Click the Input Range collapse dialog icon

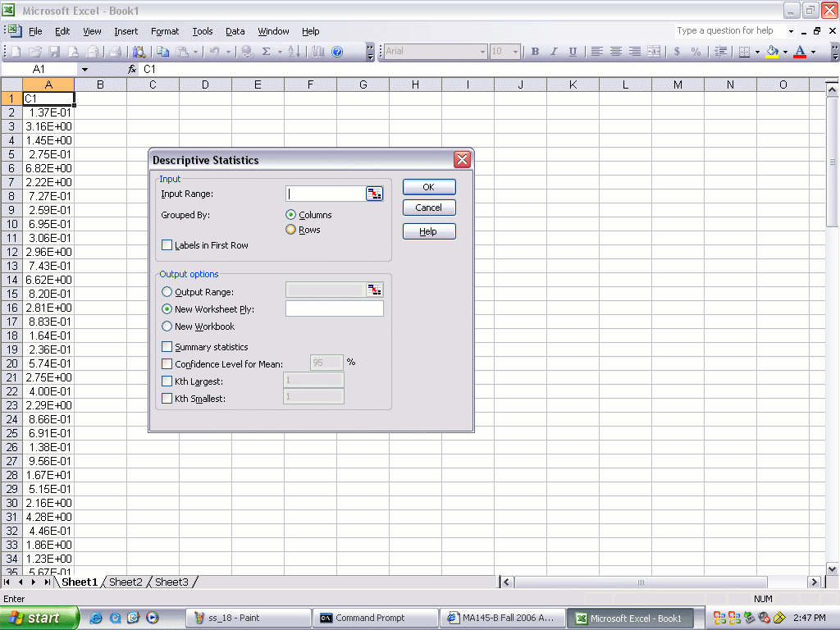pos(374,194)
